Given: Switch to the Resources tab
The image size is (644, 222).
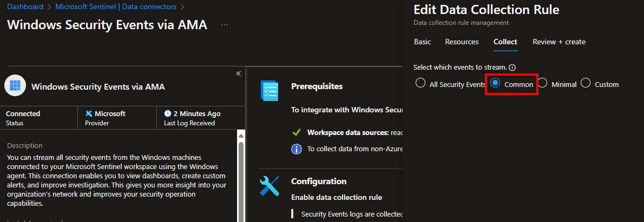Looking at the screenshot, I should point(462,42).
